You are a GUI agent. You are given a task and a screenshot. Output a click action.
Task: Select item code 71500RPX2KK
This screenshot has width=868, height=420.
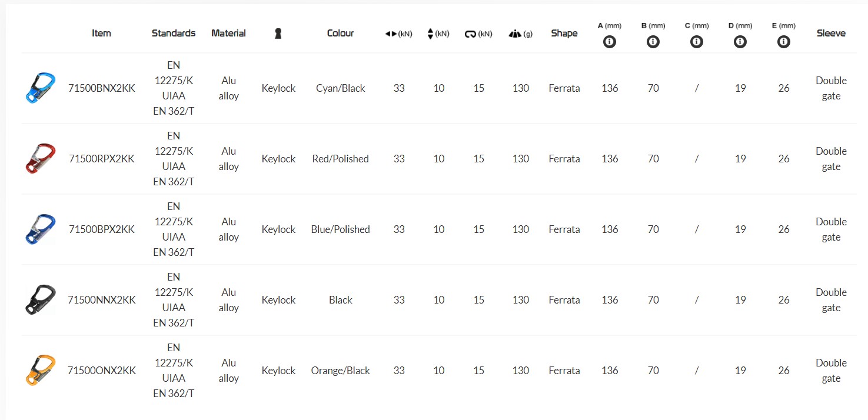(102, 159)
